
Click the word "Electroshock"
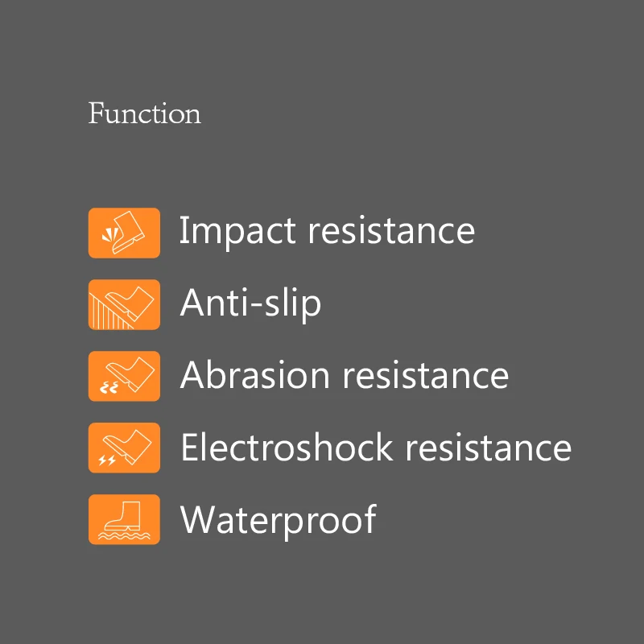[x=287, y=447]
